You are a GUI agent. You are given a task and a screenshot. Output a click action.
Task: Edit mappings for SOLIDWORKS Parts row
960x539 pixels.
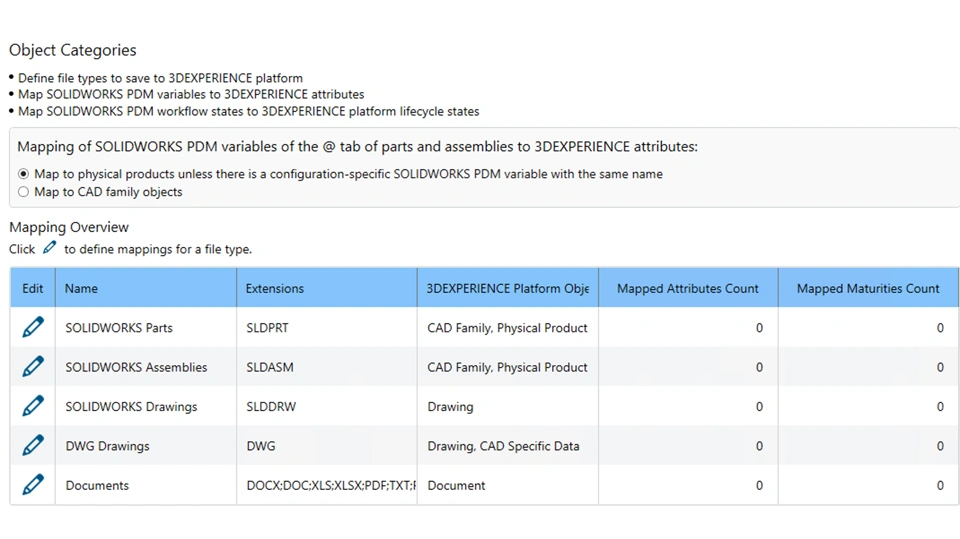(33, 327)
